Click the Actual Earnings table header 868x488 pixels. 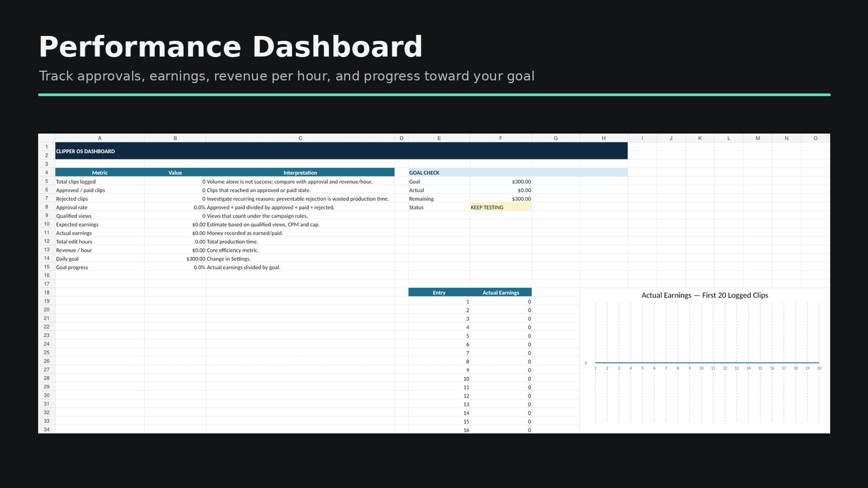(x=501, y=292)
